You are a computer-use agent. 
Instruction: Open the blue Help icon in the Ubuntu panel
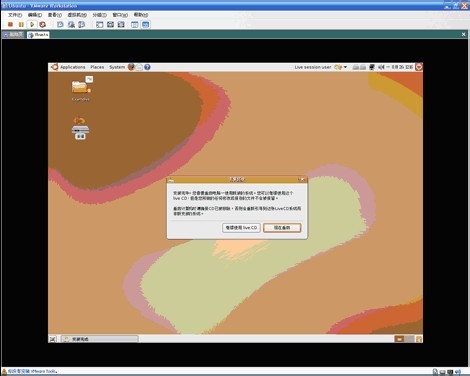(147, 67)
